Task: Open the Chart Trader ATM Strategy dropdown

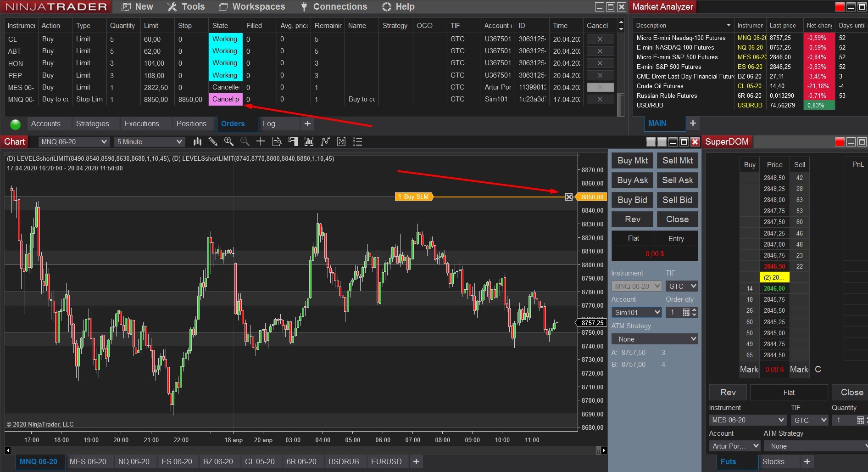Action: (655, 339)
